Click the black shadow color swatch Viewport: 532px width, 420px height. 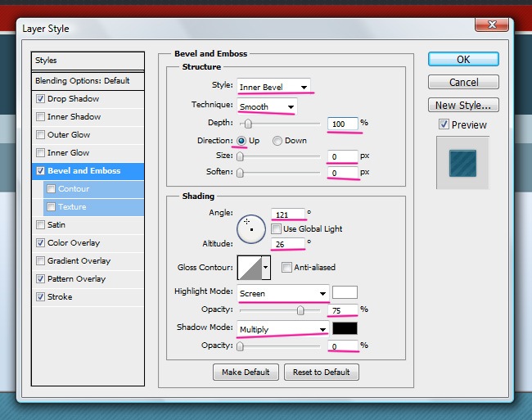[x=345, y=329]
